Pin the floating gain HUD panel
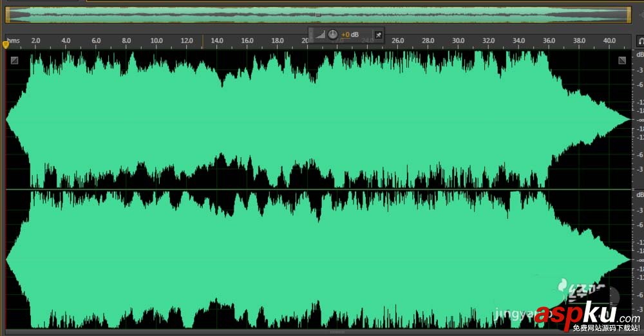This screenshot has height=336, width=644. pos(378,35)
